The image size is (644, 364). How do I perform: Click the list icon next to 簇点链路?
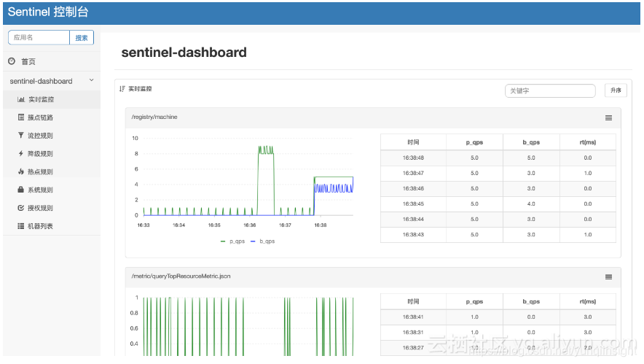21,117
